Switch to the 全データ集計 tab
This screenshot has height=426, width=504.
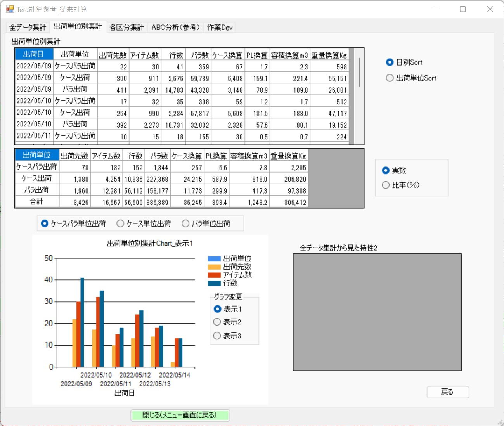[28, 27]
